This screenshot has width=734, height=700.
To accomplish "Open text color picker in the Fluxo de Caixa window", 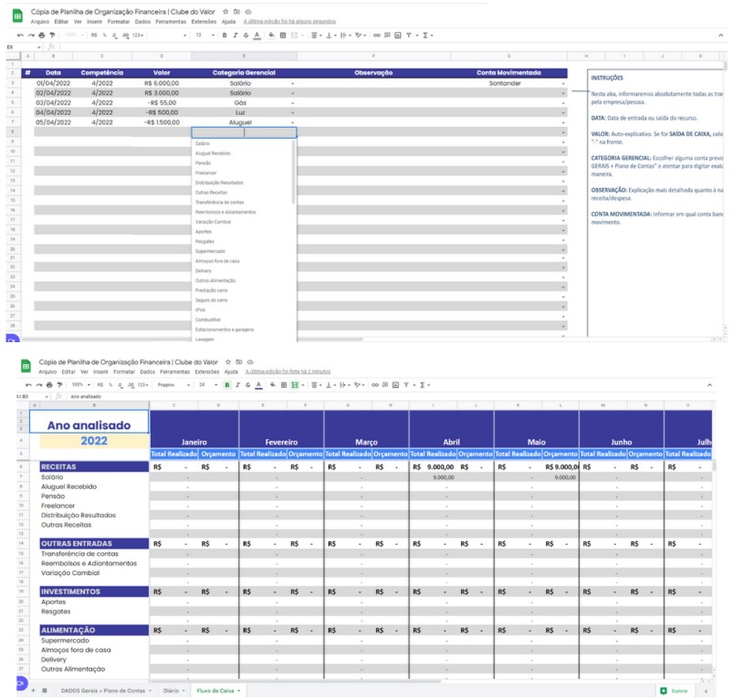I will pos(258,385).
